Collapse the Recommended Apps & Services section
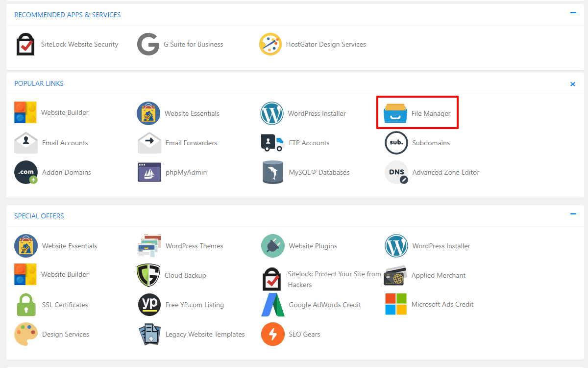 [573, 13]
